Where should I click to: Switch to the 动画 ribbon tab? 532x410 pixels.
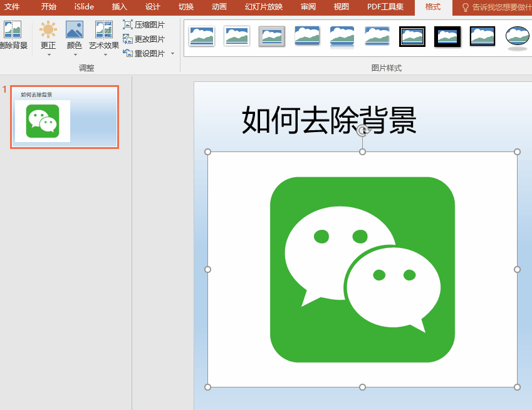[219, 7]
